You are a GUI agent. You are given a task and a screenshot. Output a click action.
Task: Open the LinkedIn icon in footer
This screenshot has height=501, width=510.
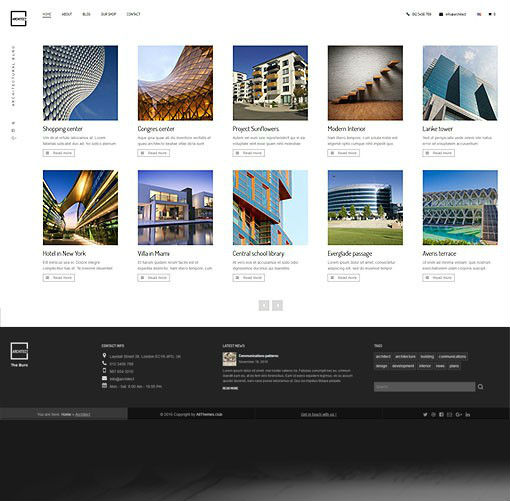tap(468, 414)
